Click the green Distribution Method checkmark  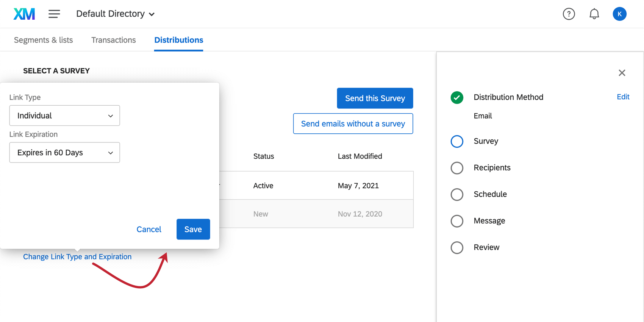click(457, 97)
